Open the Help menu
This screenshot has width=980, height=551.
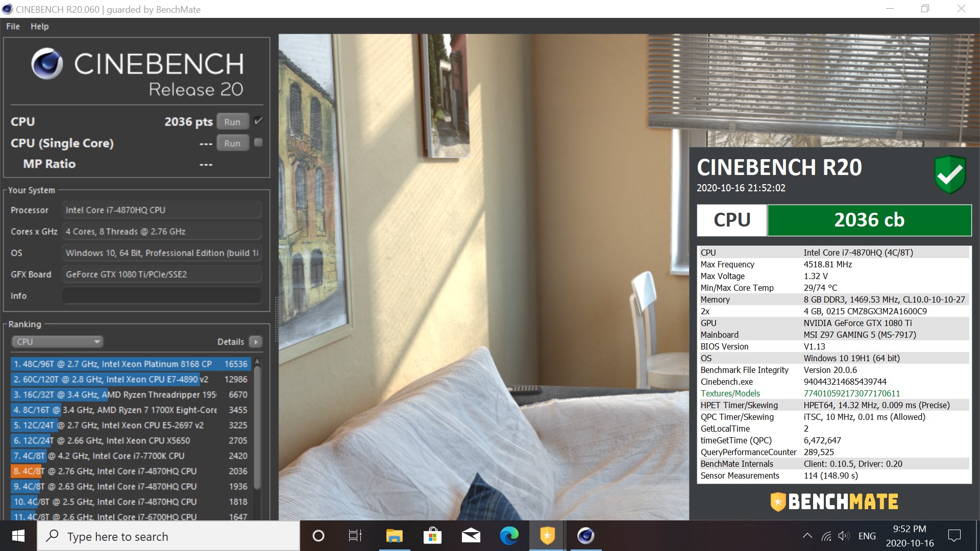click(39, 27)
